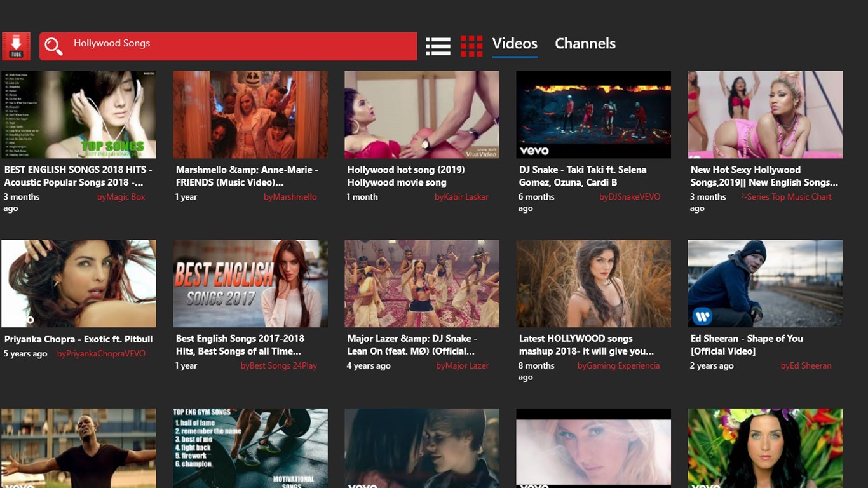This screenshot has width=868, height=488.
Task: Open Priyanka Chopra Exotic video thumbnail
Action: coord(79,283)
